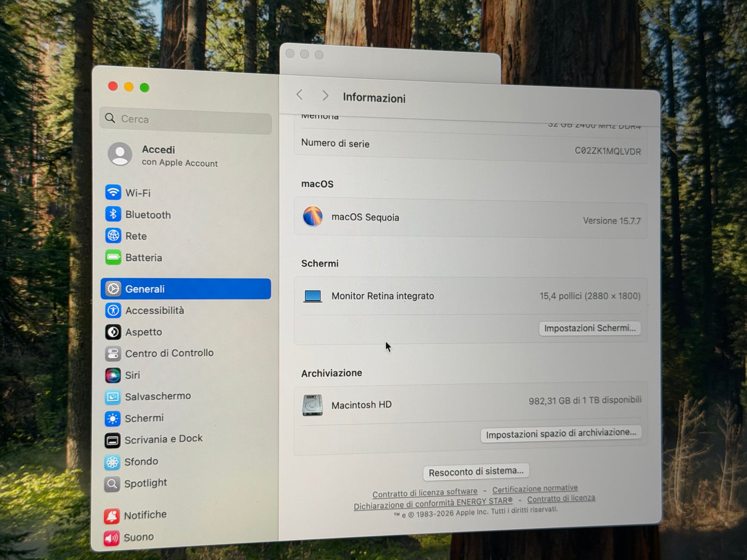
Task: Click the Macintosh HD disk icon
Action: tap(313, 406)
